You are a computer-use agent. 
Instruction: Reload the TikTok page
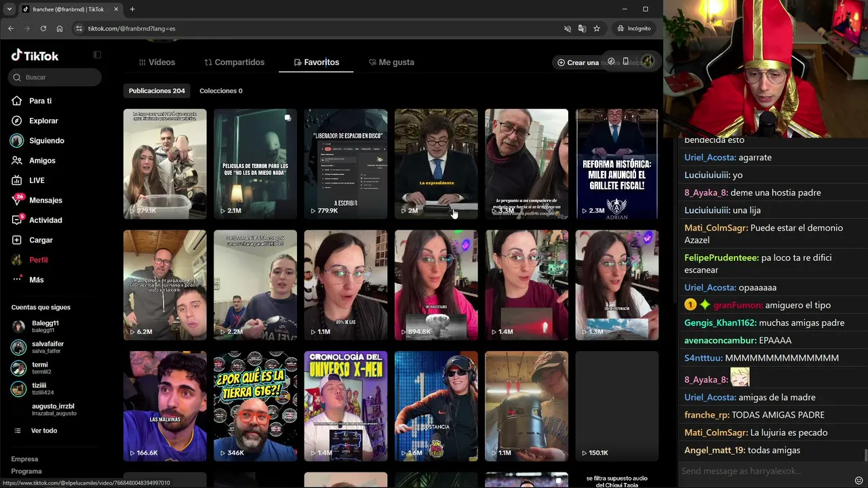point(43,28)
